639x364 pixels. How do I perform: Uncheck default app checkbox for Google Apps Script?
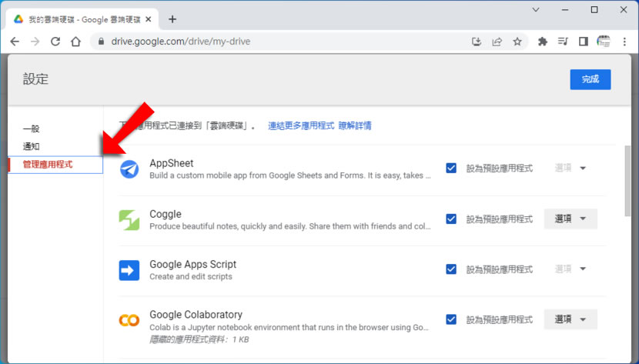tap(451, 269)
